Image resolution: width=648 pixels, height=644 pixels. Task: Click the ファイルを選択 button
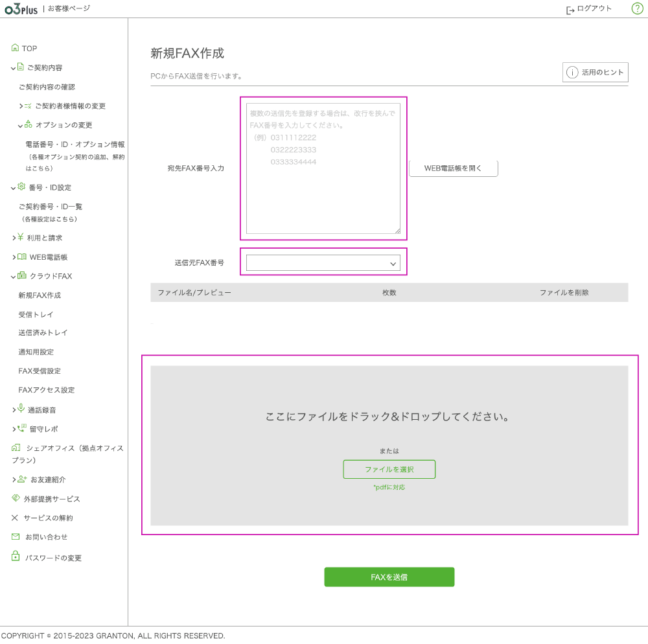[x=389, y=469]
